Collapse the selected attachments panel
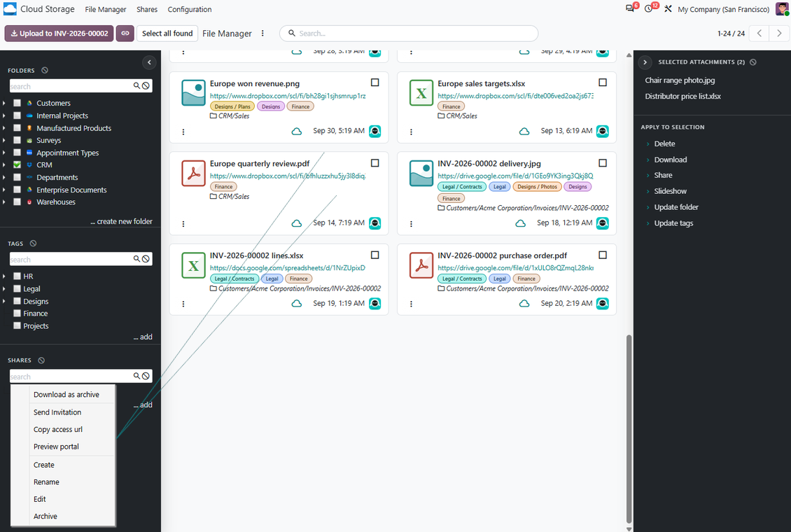 tap(645, 62)
